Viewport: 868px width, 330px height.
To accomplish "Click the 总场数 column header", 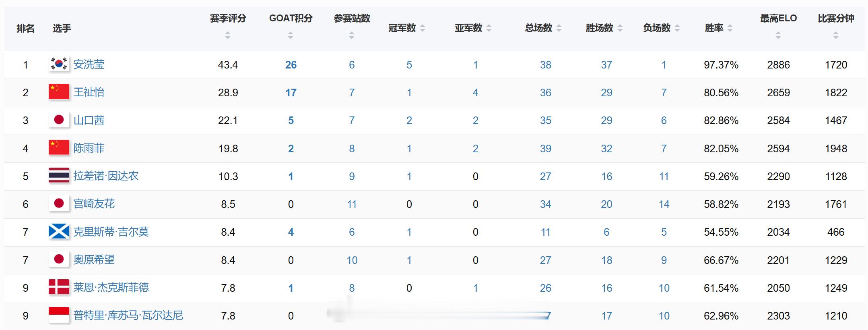I will click(x=538, y=28).
